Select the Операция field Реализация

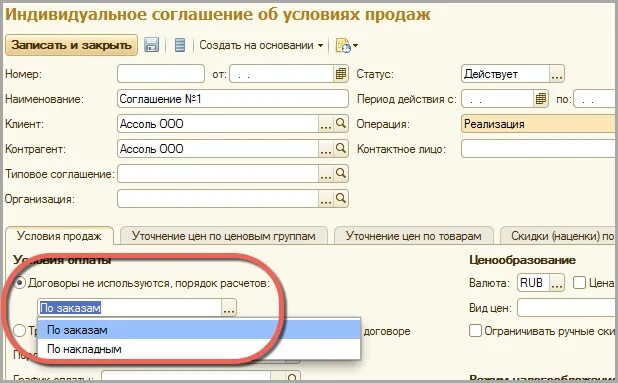click(x=539, y=124)
